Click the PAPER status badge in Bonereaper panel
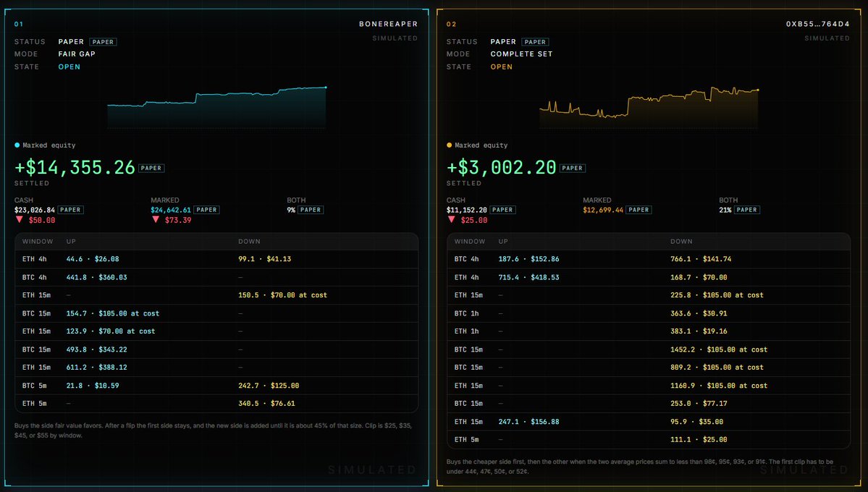The image size is (868, 492). coord(103,41)
